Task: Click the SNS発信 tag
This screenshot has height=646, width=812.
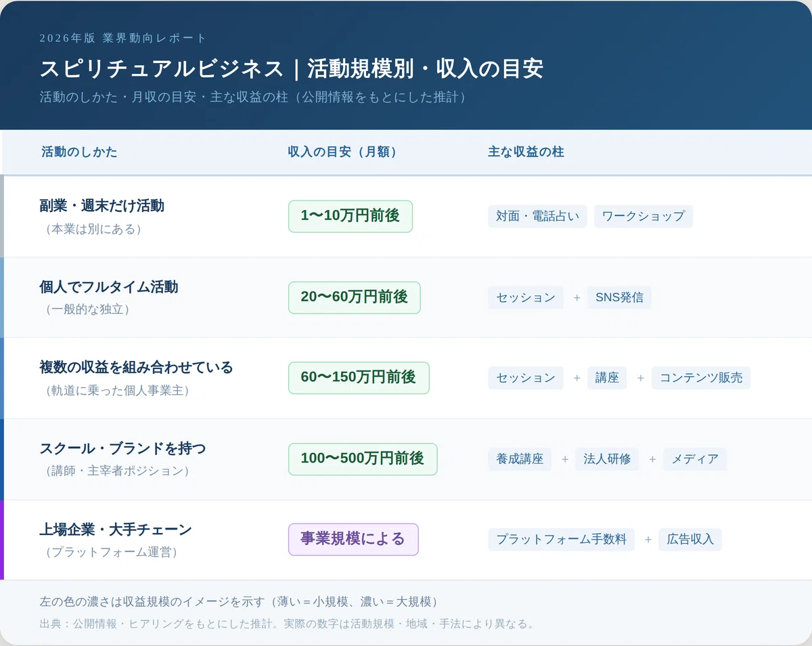Action: 619,297
